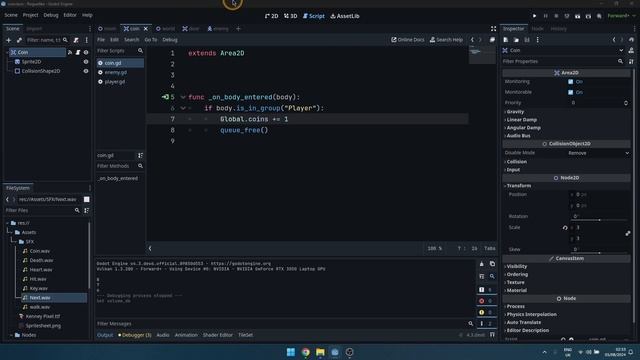Viewport: 640px width, 360px height.
Task: Show Coin node signal connections
Action: 70,52
